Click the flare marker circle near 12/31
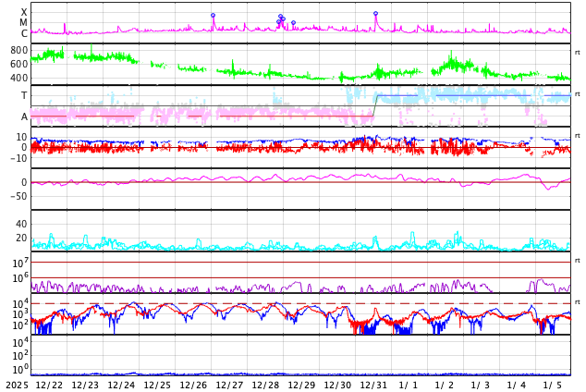Viewport: 586px width, 392px height. coord(375,14)
